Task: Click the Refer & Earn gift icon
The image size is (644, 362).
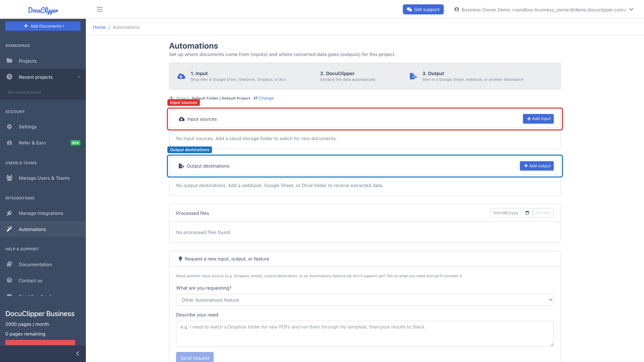Action: point(9,143)
